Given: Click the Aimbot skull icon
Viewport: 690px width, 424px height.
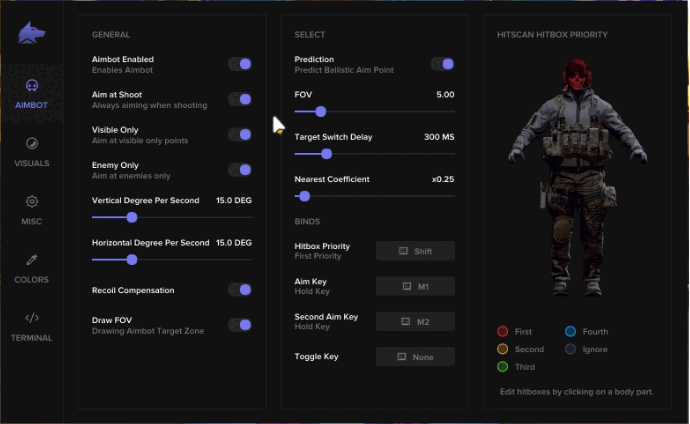Looking at the screenshot, I should [x=32, y=85].
